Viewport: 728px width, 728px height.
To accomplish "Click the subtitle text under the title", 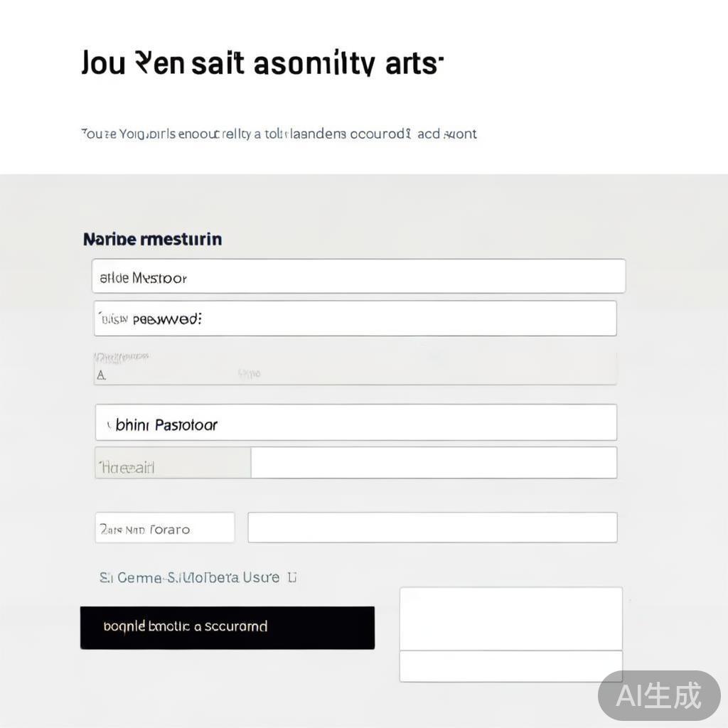I will click(279, 134).
